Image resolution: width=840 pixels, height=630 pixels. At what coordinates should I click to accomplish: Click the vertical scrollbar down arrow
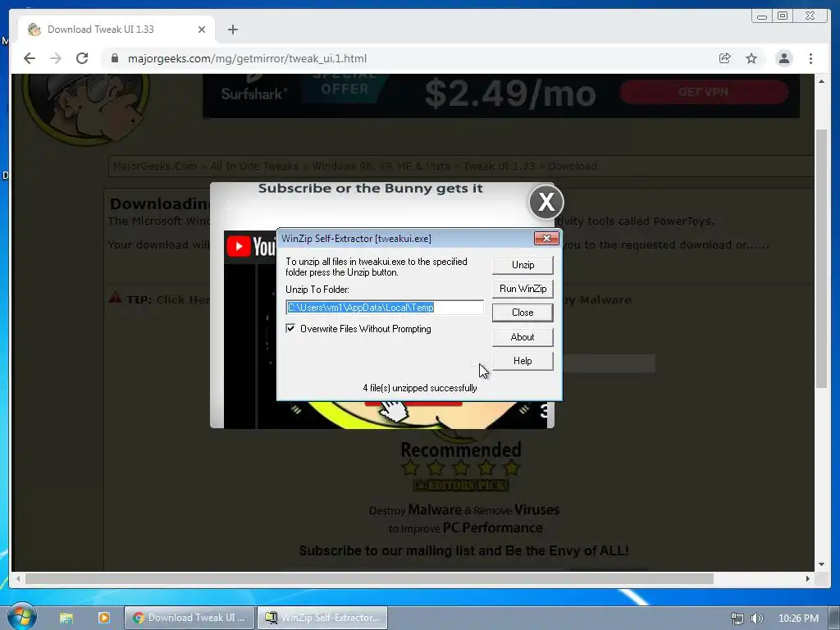click(821, 564)
